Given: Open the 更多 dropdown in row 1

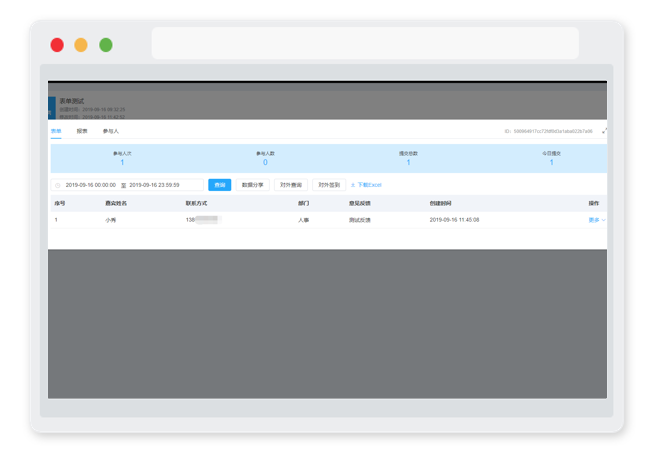Looking at the screenshot, I should point(597,220).
